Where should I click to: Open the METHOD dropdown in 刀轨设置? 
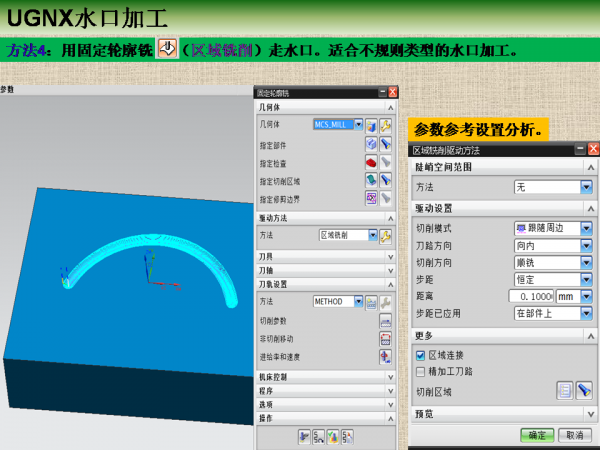[358, 301]
